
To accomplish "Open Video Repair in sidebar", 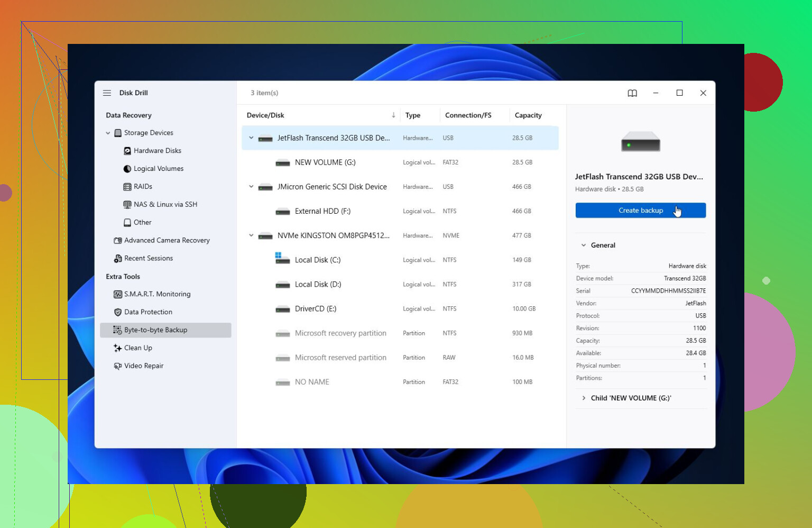I will (x=144, y=366).
